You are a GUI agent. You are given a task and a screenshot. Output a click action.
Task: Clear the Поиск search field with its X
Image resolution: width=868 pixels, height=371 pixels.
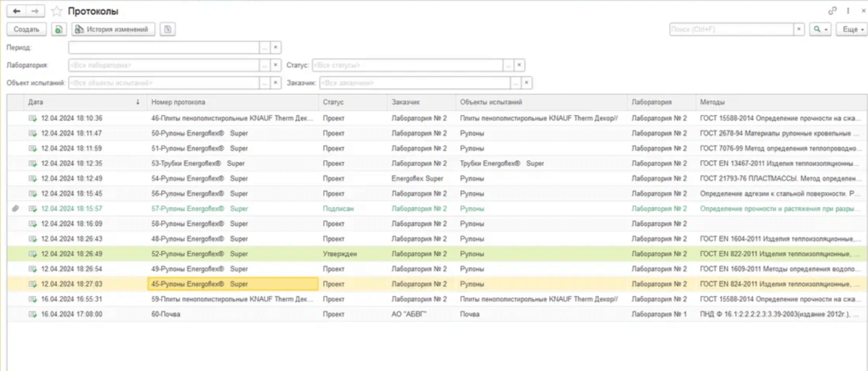[799, 29]
